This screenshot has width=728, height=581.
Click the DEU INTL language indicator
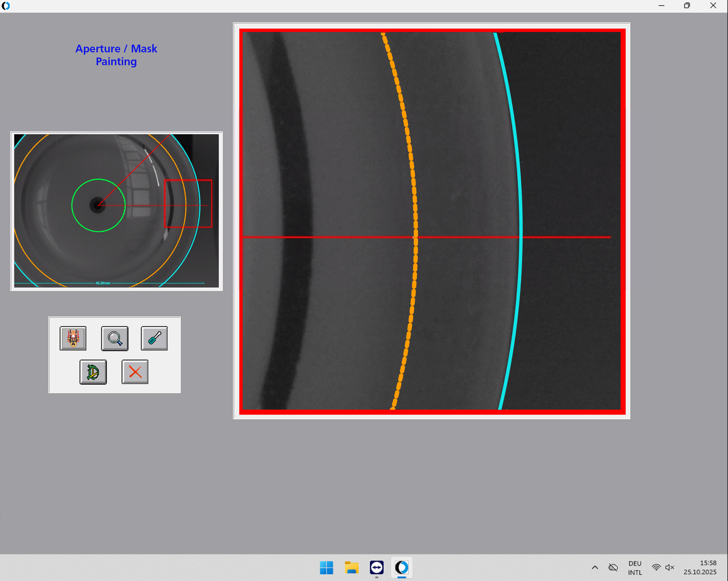point(635,568)
